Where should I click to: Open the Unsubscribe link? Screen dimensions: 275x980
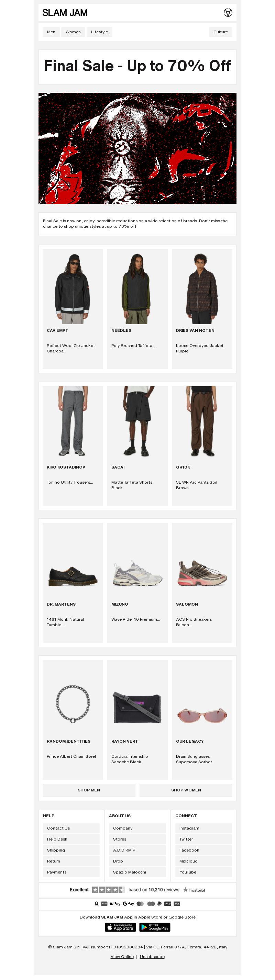152,956
